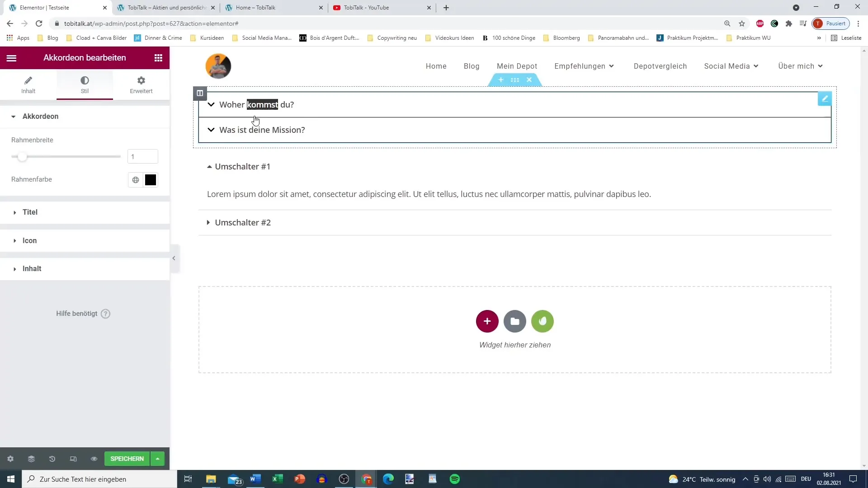
Task: Open the Über mich dropdown menu
Action: (800, 66)
